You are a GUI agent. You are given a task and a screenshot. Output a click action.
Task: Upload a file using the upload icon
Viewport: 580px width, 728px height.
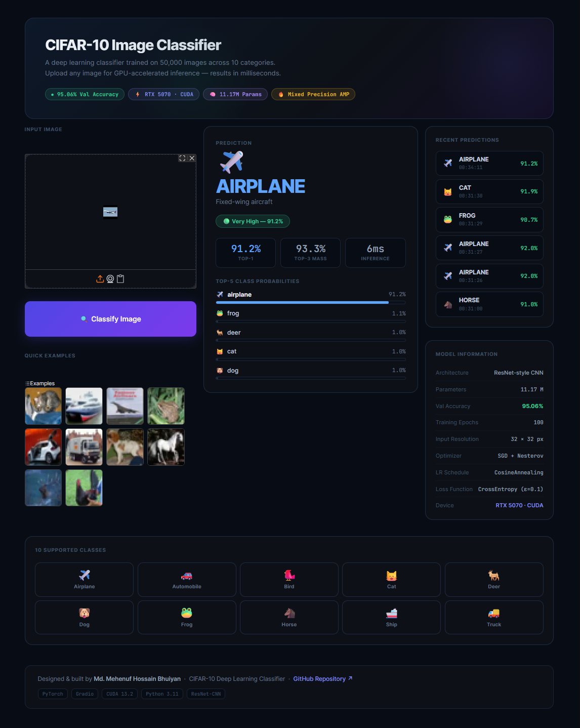(x=100, y=279)
